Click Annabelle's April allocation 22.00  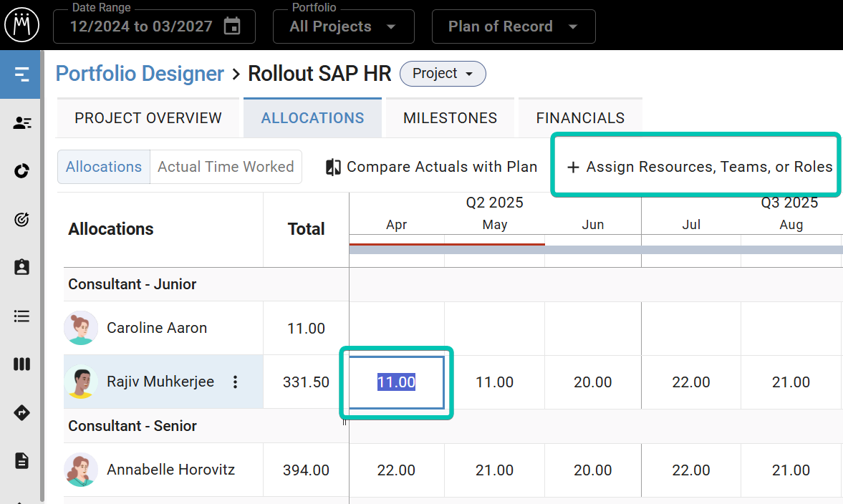point(396,470)
